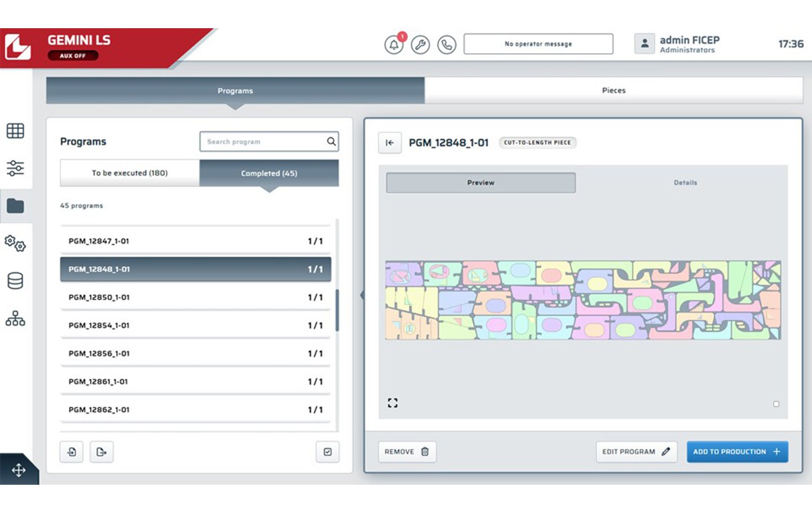812x513 pixels.
Task: Open the grid table sidebar icon
Action: tap(15, 131)
